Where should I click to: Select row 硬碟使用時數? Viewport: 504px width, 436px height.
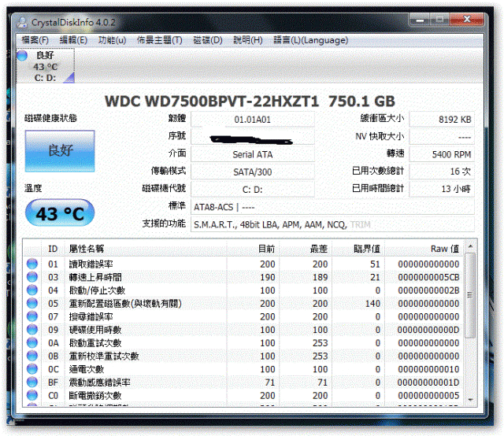coord(243,330)
